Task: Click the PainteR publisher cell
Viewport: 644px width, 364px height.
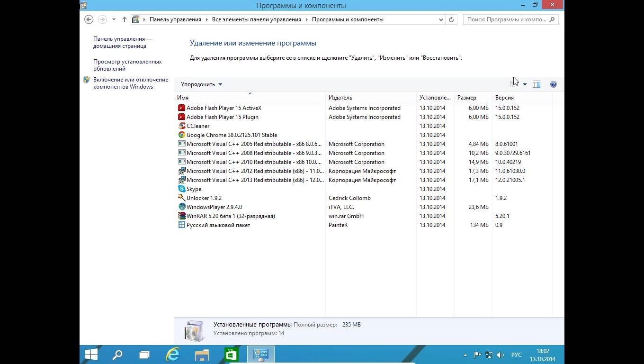Action: click(338, 225)
